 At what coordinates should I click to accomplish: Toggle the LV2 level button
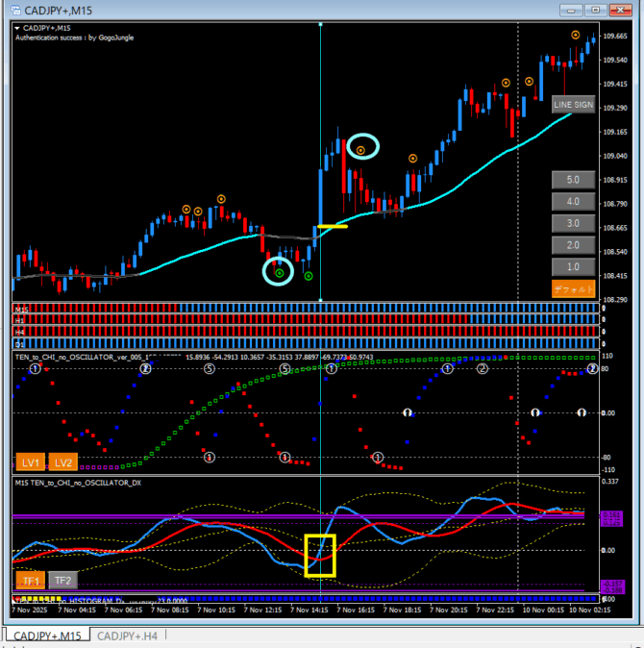tap(63, 462)
